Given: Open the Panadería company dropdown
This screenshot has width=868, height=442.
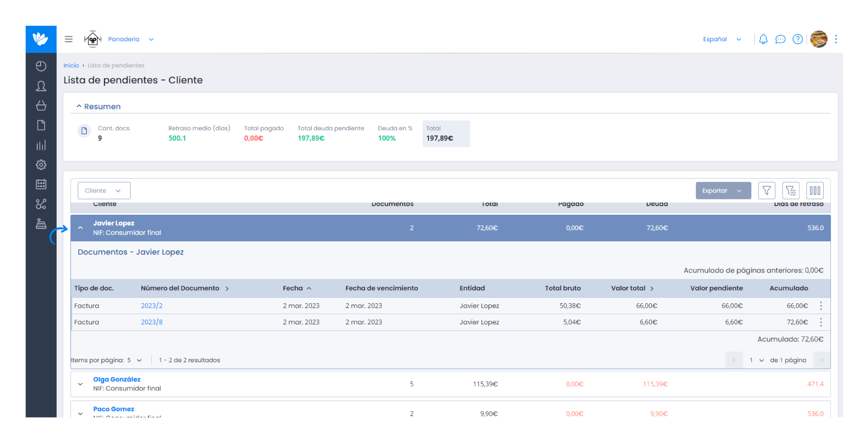Looking at the screenshot, I should point(131,39).
